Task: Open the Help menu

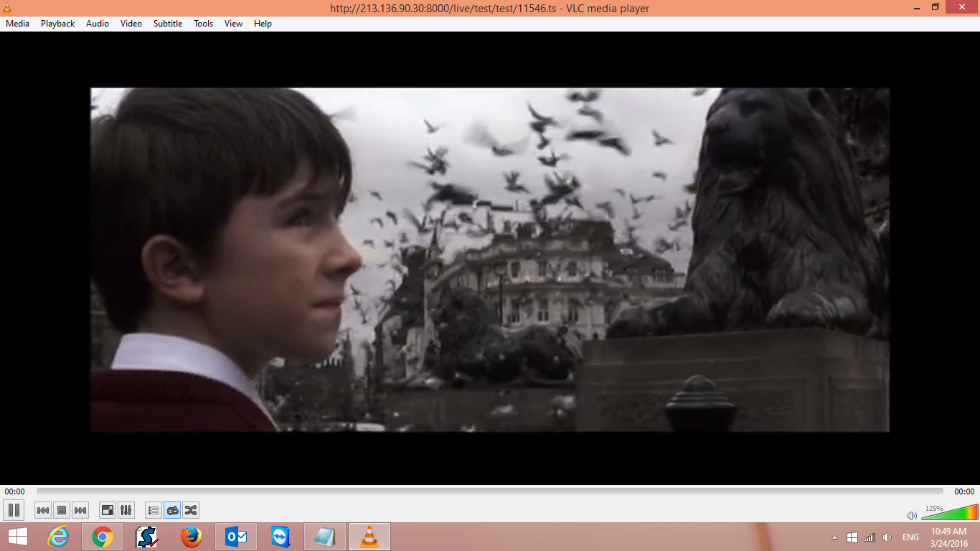Action: tap(263, 24)
